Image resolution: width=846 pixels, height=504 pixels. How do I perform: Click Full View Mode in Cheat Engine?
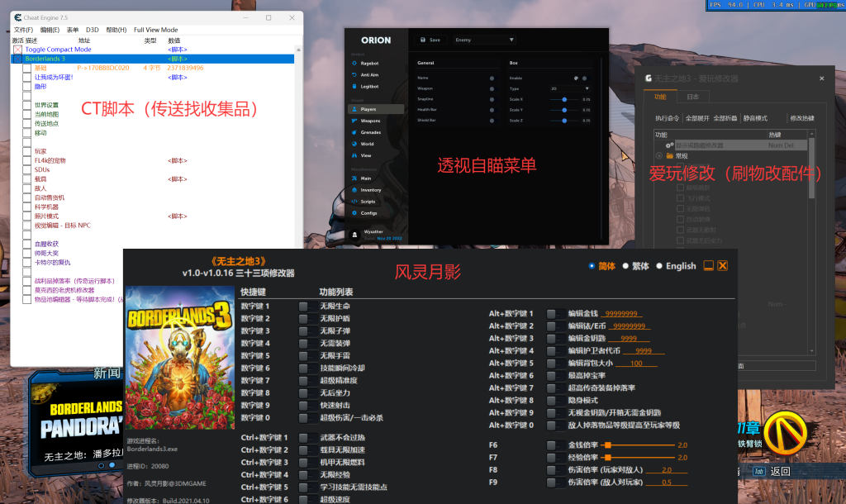tap(155, 30)
